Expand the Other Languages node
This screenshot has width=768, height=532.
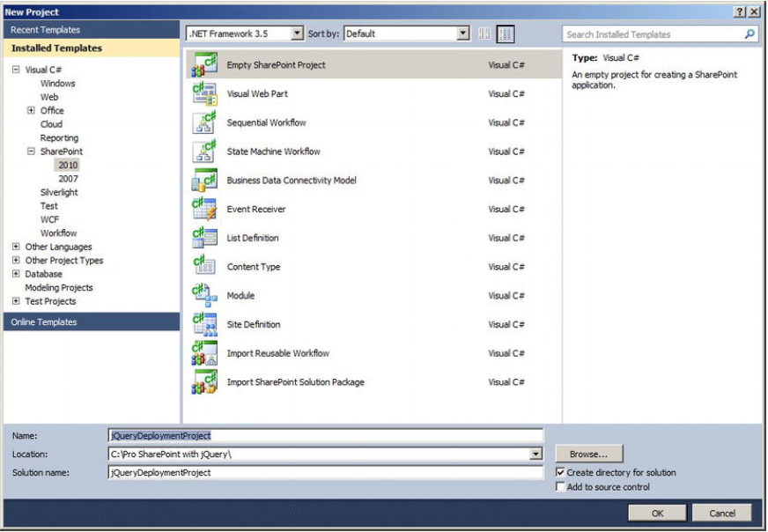point(16,247)
